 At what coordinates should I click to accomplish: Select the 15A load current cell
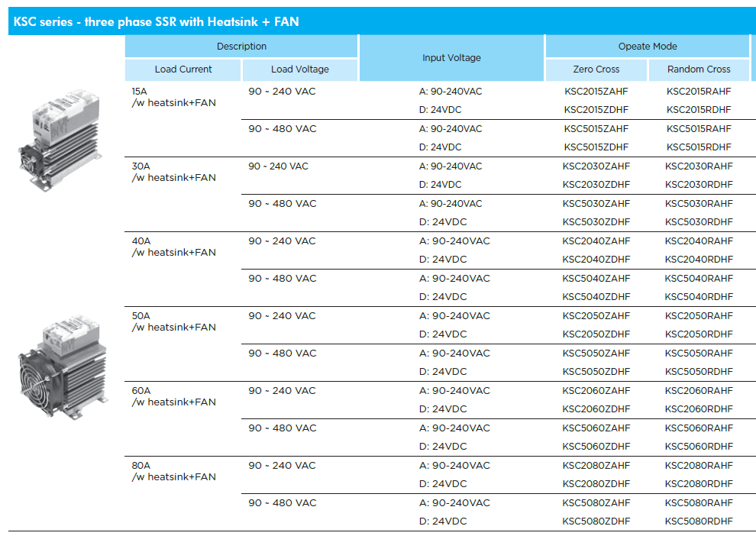(x=173, y=97)
